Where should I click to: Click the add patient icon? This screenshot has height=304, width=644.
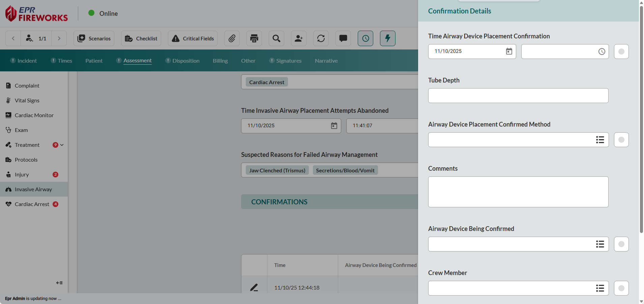tap(299, 38)
